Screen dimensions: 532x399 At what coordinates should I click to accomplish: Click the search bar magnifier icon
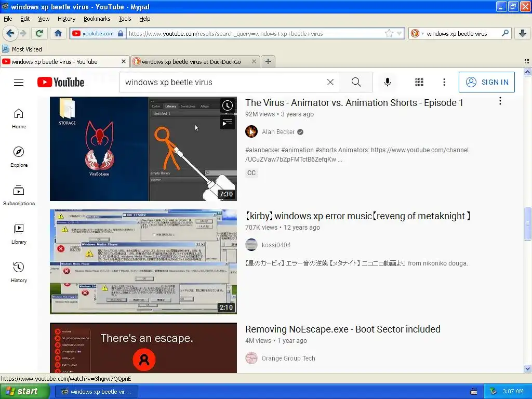pyautogui.click(x=505, y=33)
